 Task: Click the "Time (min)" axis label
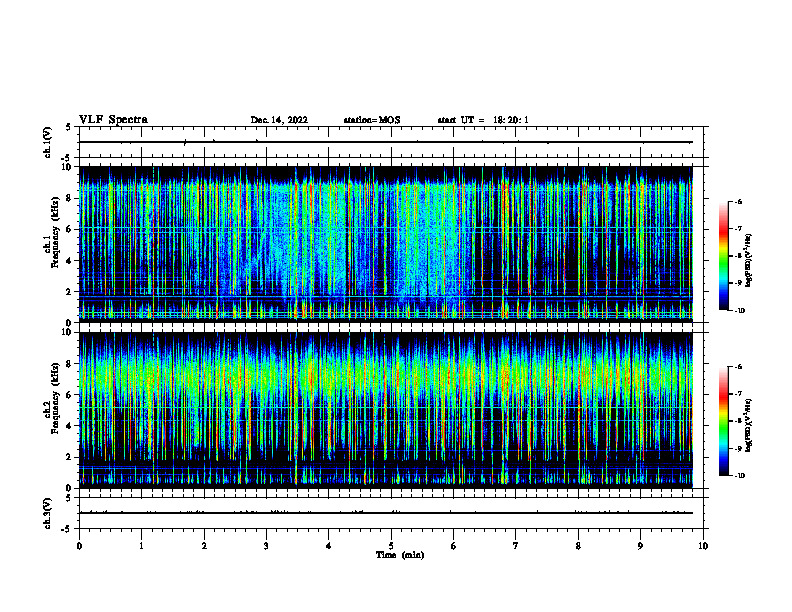(400, 555)
